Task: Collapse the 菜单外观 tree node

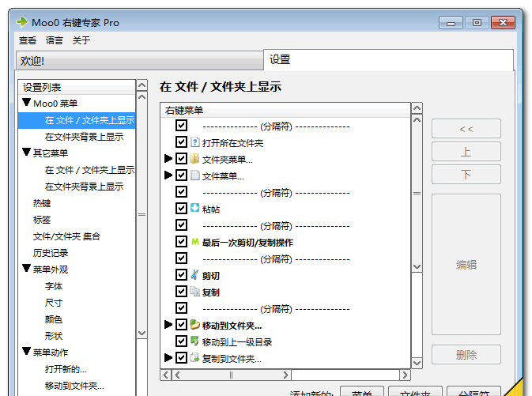Action: 26,269
